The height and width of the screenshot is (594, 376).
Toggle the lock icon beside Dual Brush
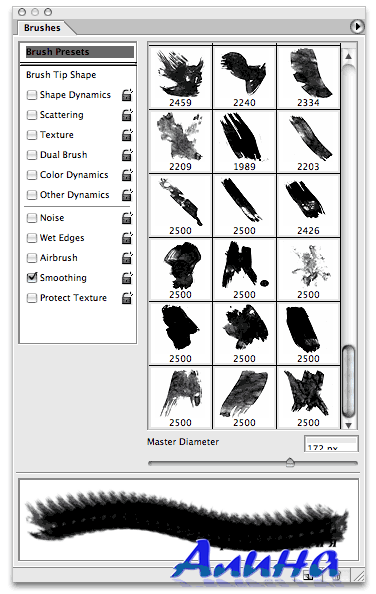(127, 155)
